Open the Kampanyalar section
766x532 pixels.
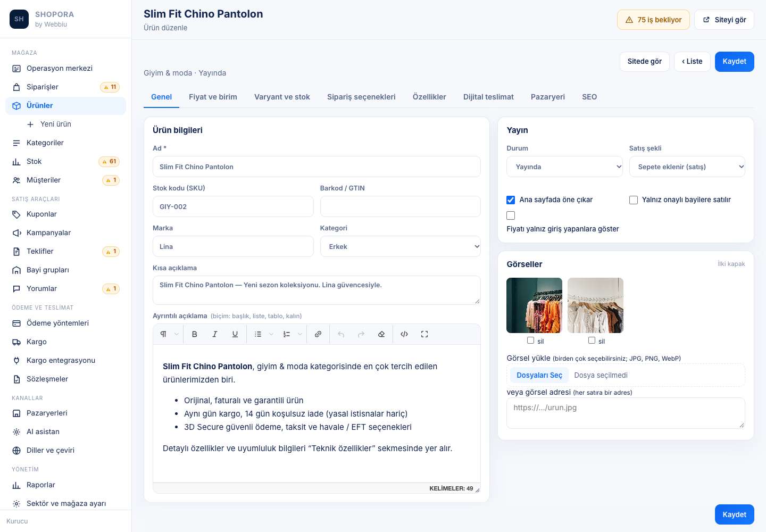tap(66, 232)
